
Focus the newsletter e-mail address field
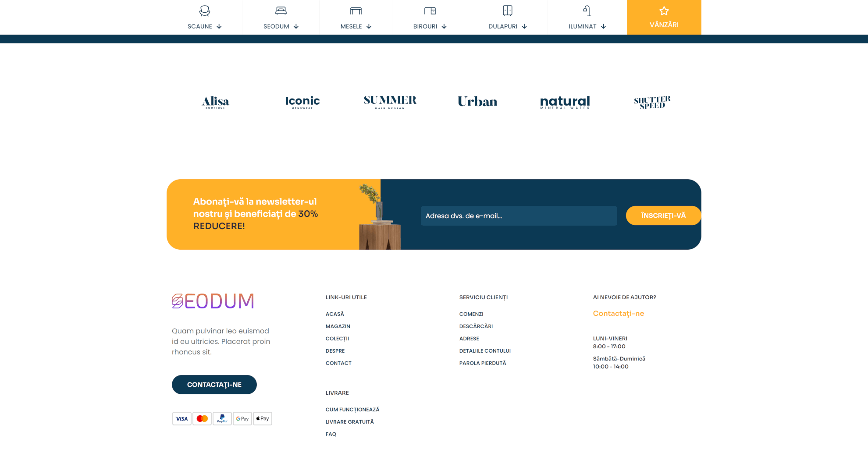tap(519, 216)
